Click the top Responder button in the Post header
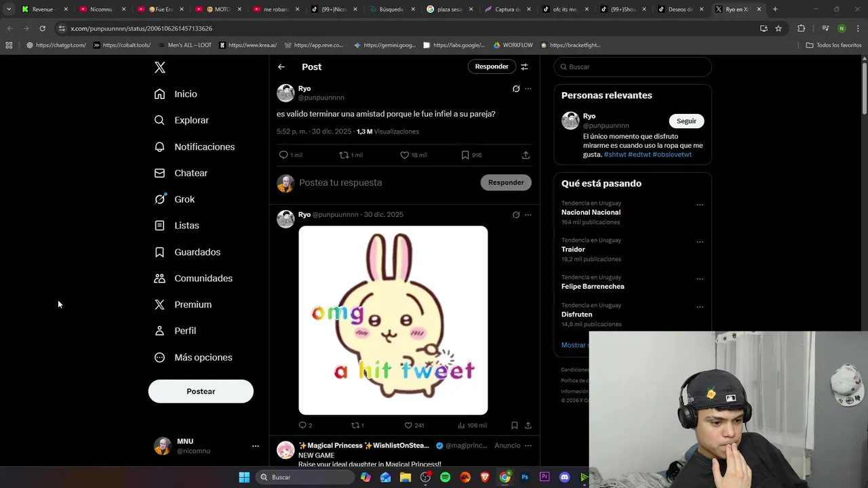Image resolution: width=868 pixels, height=488 pixels. click(x=492, y=66)
